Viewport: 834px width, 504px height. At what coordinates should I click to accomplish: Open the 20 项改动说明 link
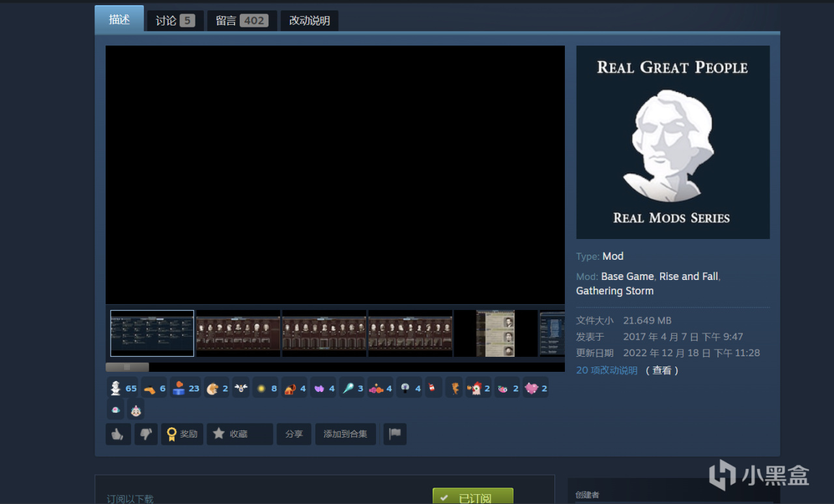[x=607, y=370]
